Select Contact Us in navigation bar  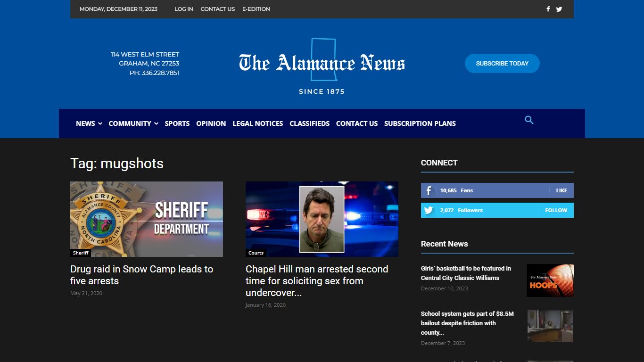(x=357, y=123)
